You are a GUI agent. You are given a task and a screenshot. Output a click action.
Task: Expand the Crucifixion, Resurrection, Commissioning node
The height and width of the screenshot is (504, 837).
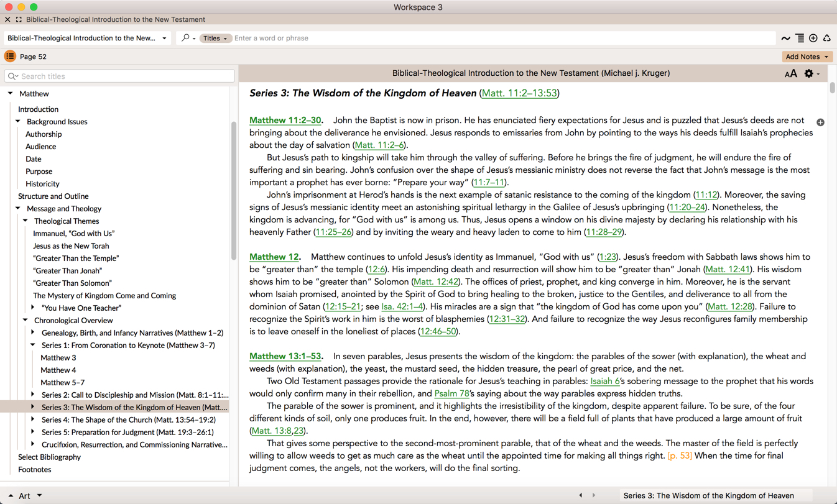(33, 444)
